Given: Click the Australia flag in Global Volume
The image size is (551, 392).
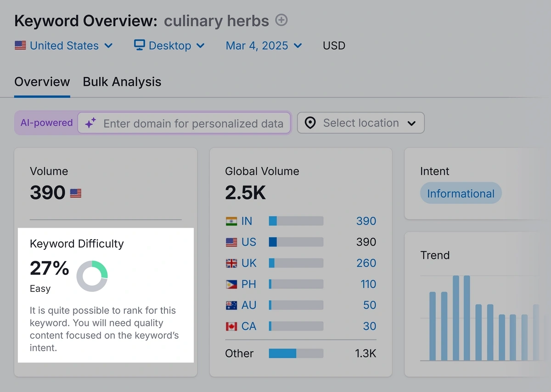Looking at the screenshot, I should coord(231,305).
